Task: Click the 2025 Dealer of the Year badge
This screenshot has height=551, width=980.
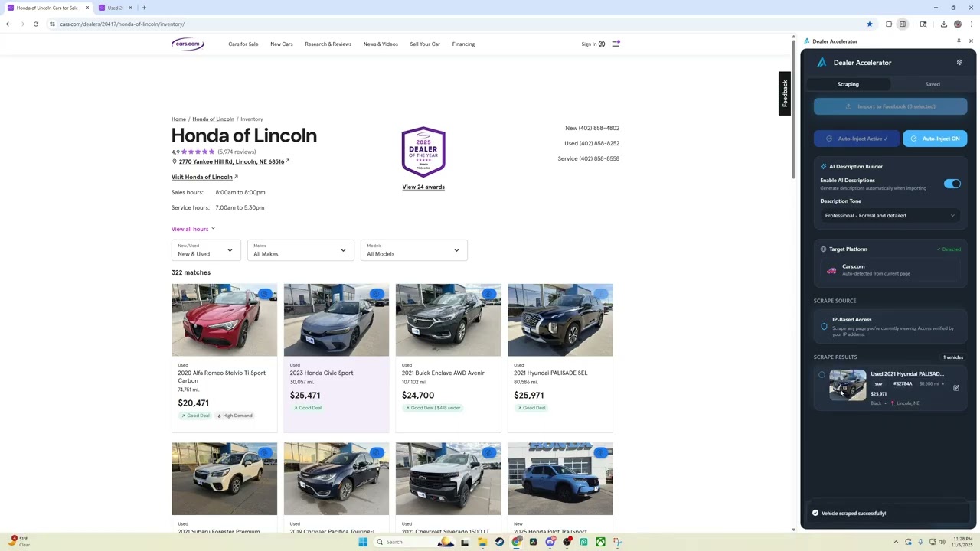Action: [x=423, y=152]
